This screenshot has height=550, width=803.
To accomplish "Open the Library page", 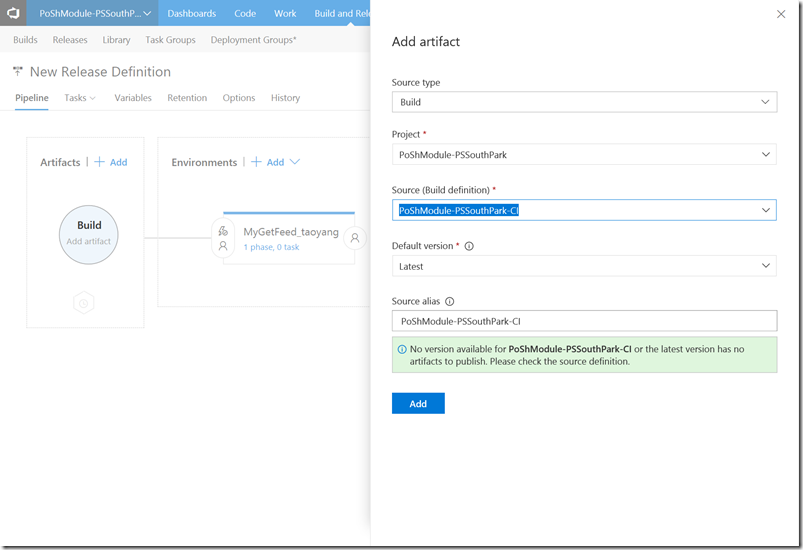I will pos(116,39).
